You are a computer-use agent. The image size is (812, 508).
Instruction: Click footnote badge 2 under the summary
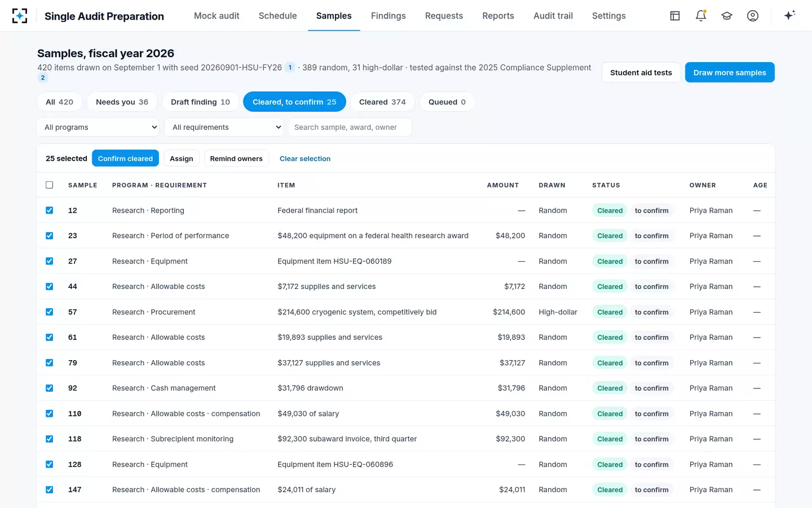click(x=43, y=78)
